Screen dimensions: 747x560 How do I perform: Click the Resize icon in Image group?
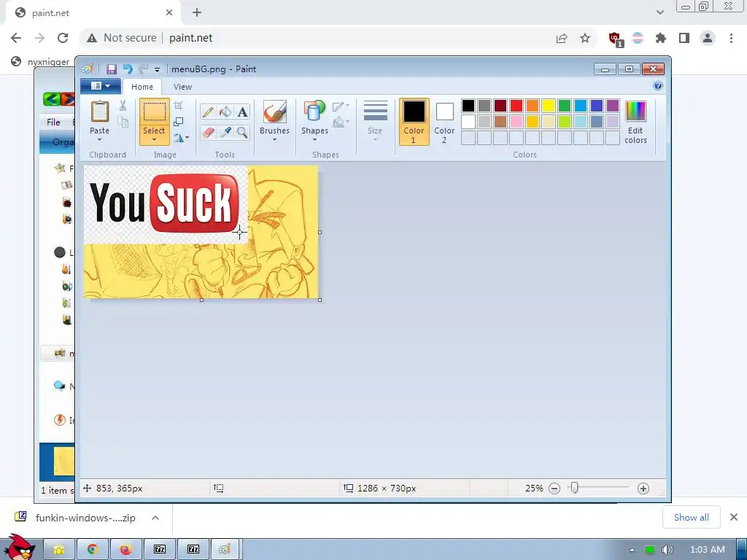179,122
